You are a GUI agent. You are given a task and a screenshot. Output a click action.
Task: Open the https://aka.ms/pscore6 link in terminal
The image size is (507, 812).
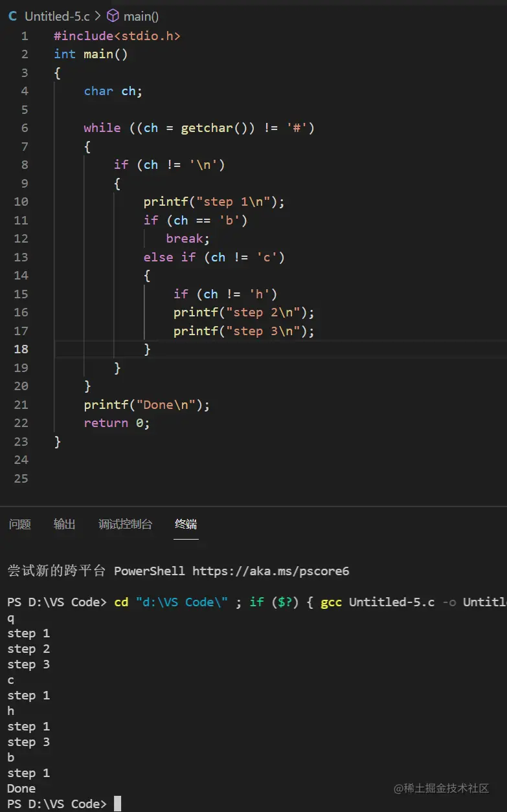tap(271, 571)
